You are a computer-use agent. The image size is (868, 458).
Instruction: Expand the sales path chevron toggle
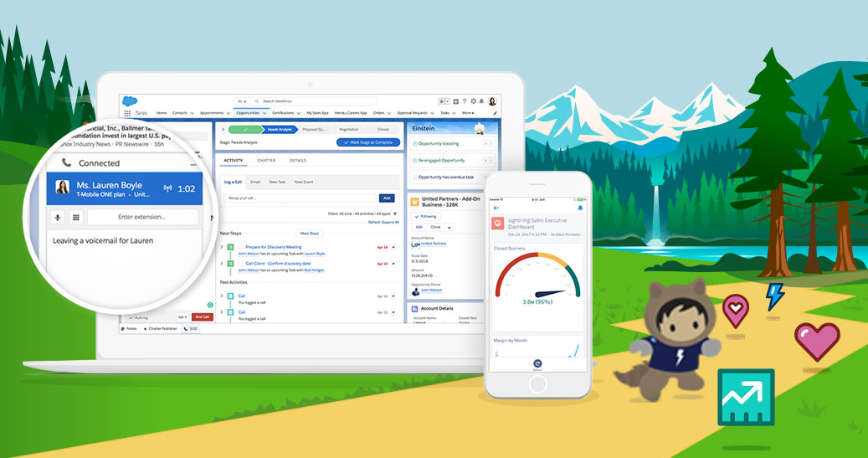tap(223, 130)
